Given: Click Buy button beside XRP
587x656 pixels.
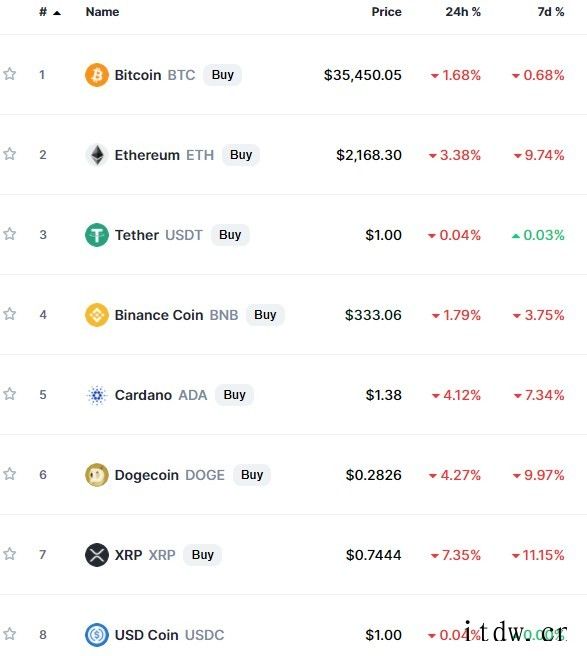Looking at the screenshot, I should [203, 555].
